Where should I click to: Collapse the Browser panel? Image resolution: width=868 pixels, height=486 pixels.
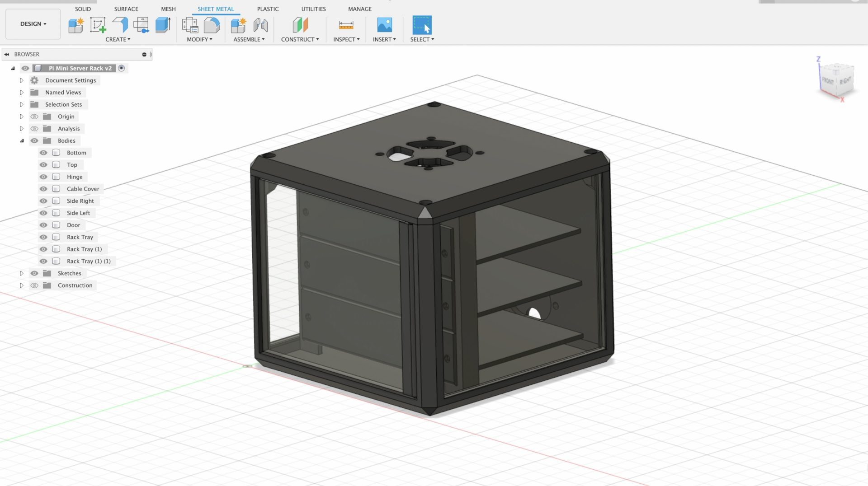7,54
